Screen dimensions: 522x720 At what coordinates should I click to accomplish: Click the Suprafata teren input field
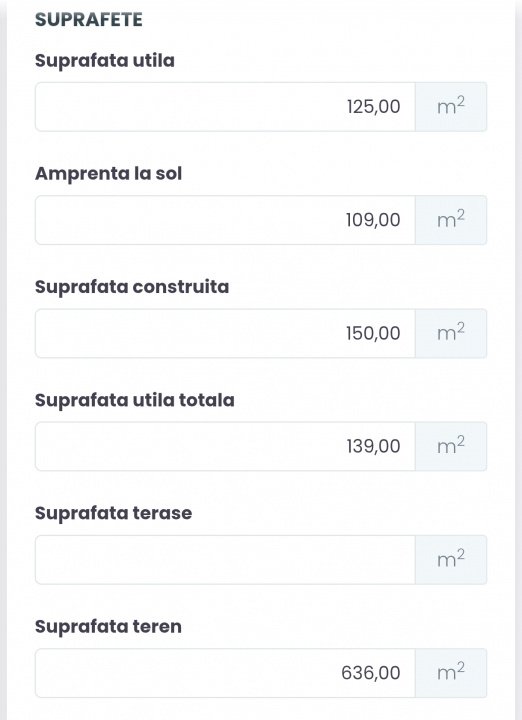[x=225, y=673]
